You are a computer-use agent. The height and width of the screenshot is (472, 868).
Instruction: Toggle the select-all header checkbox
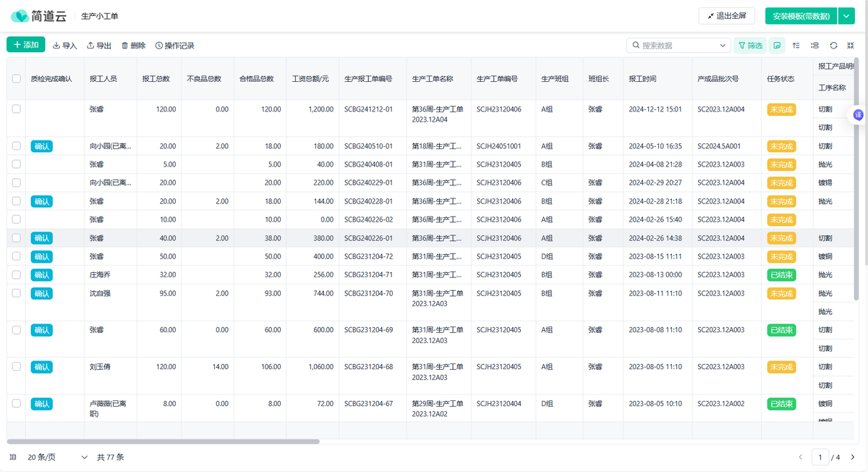[16, 78]
